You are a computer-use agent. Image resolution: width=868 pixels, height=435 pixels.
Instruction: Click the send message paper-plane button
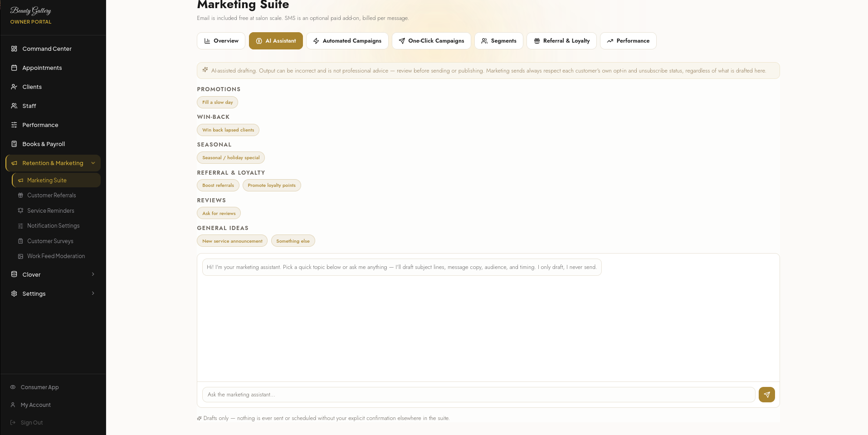(766, 395)
